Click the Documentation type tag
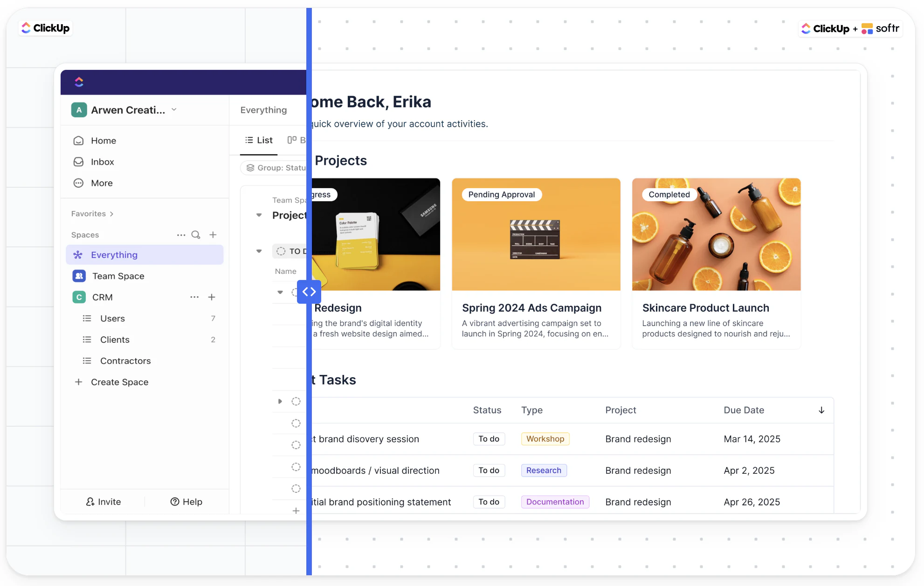This screenshot has width=924, height=586. 555,502
